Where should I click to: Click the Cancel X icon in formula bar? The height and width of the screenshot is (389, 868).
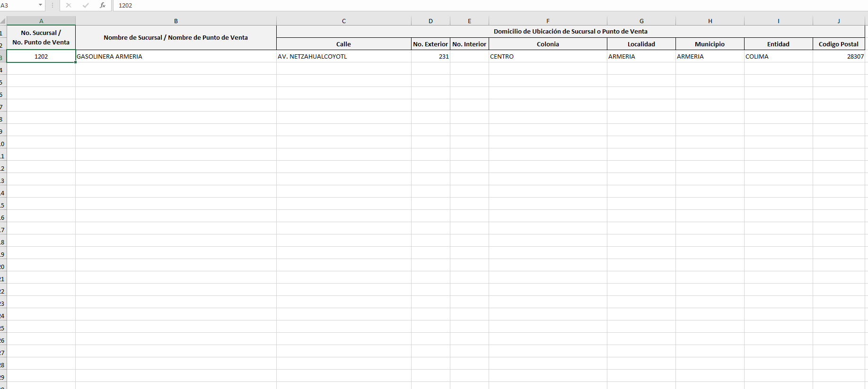pyautogui.click(x=69, y=5)
